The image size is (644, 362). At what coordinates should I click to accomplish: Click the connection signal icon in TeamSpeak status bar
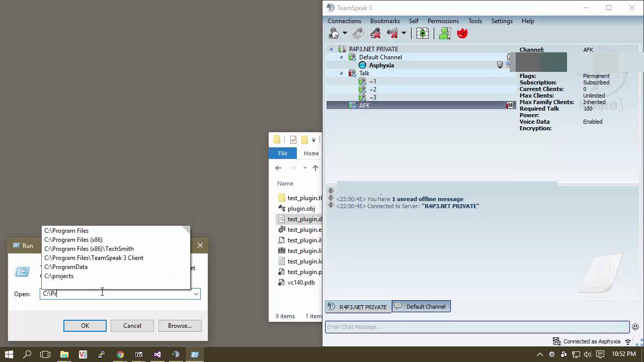point(627,341)
